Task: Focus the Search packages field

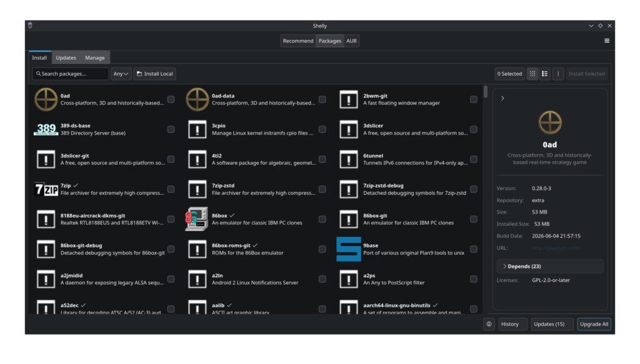Action: [70, 74]
